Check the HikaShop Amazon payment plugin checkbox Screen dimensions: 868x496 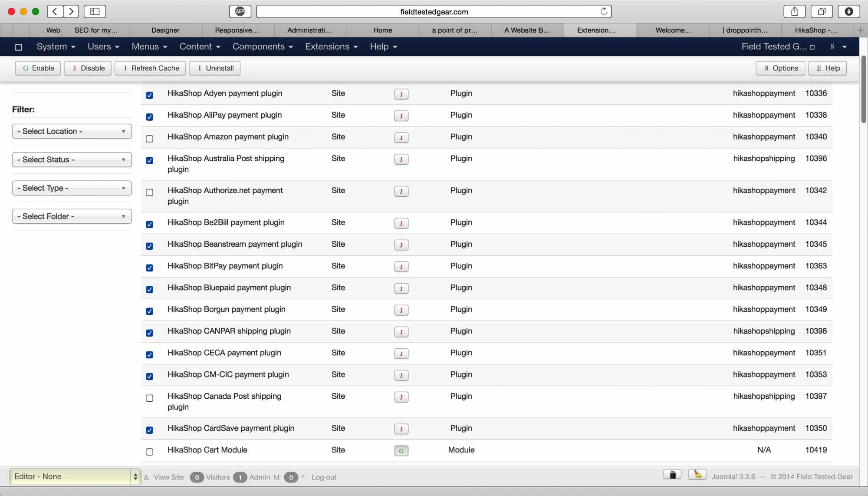pos(149,139)
